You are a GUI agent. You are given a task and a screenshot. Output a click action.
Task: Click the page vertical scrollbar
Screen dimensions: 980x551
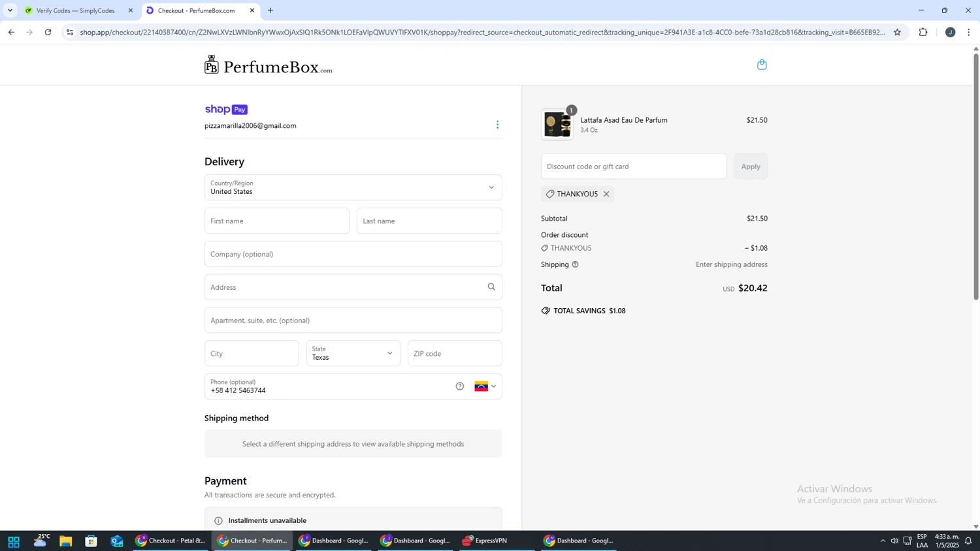coord(976,176)
